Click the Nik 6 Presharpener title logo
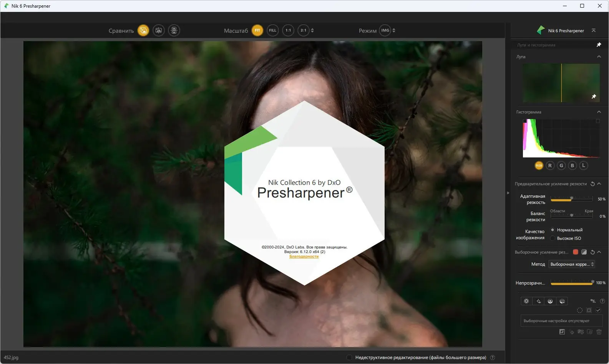 [541, 30]
